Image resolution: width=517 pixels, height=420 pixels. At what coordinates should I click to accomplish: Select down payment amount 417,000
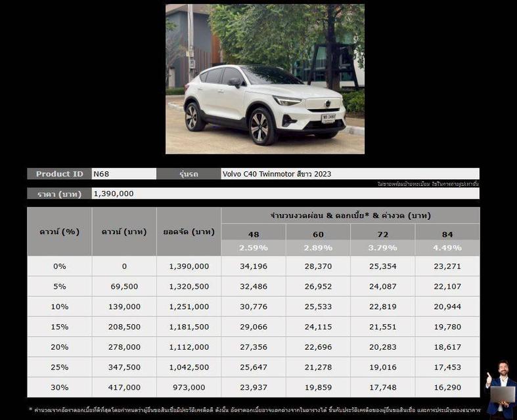point(124,387)
